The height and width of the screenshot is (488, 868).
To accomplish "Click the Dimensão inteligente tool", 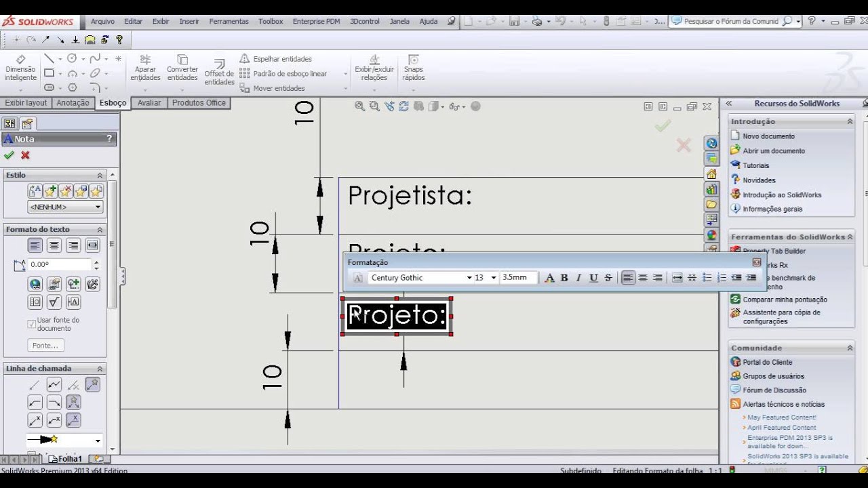I will (20, 68).
